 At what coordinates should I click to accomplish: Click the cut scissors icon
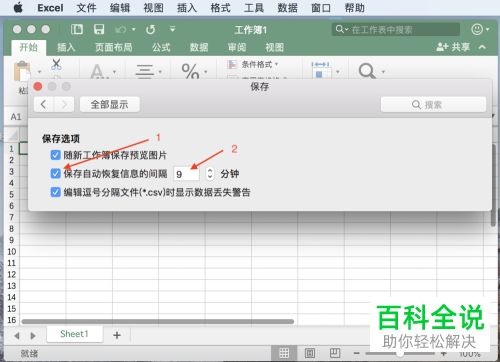pyautogui.click(x=56, y=64)
